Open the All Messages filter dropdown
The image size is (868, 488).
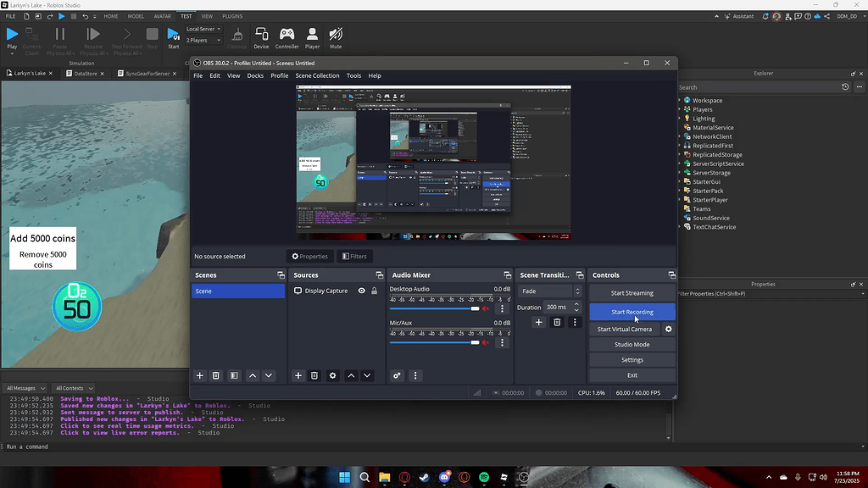[25, 388]
